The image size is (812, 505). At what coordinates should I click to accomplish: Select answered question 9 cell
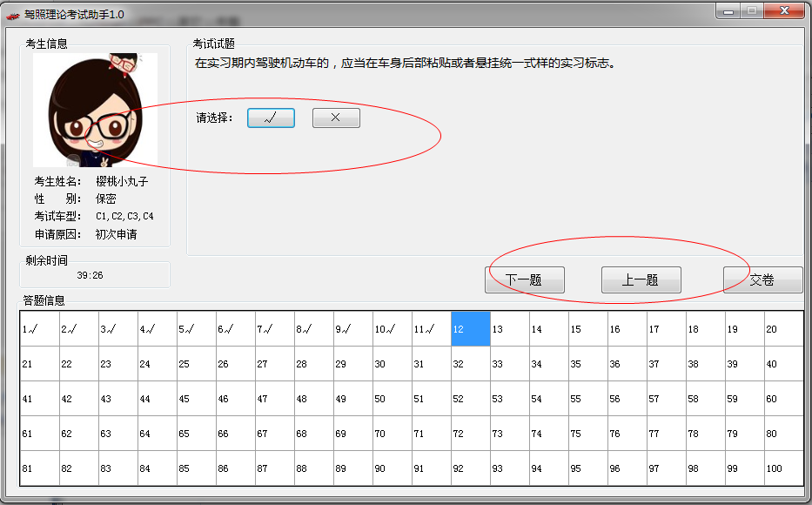353,329
